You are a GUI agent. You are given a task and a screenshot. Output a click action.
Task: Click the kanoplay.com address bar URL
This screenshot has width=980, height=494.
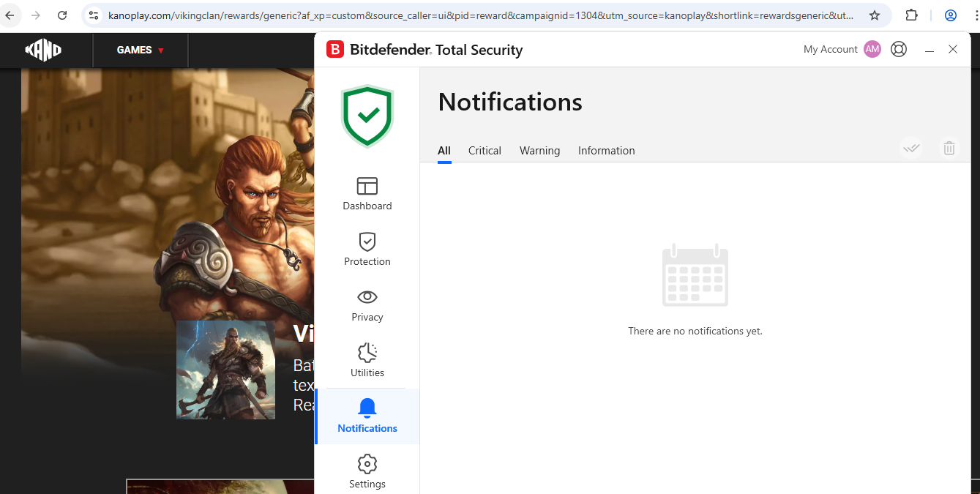tap(481, 15)
